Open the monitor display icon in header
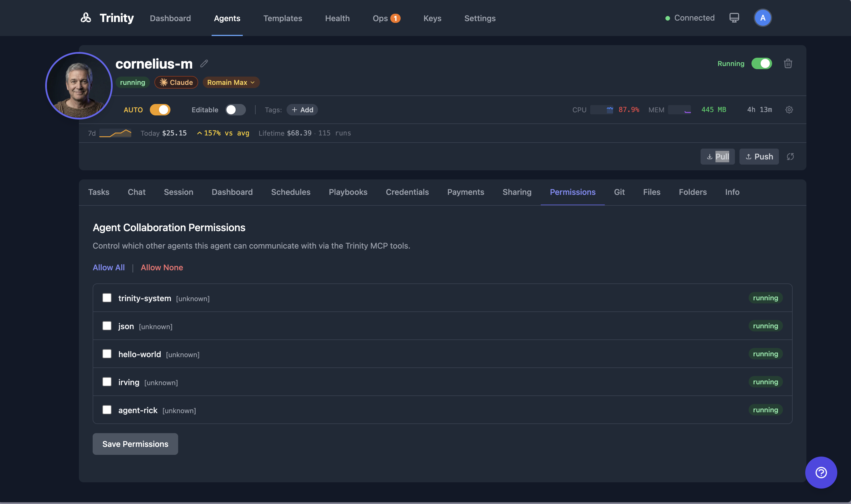The image size is (851, 504). tap(734, 18)
